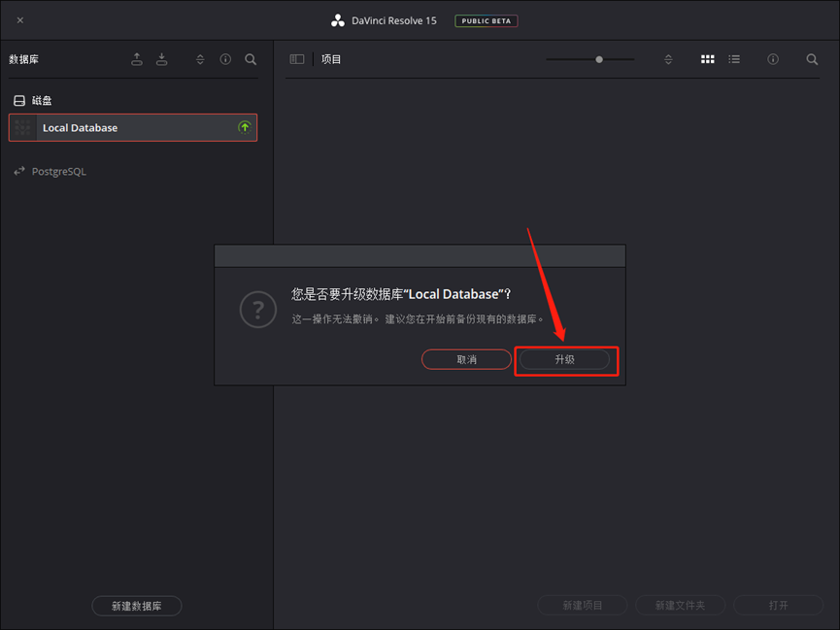The height and width of the screenshot is (630, 840).
Task: Select the 磁盘 disk section header
Action: coord(42,100)
